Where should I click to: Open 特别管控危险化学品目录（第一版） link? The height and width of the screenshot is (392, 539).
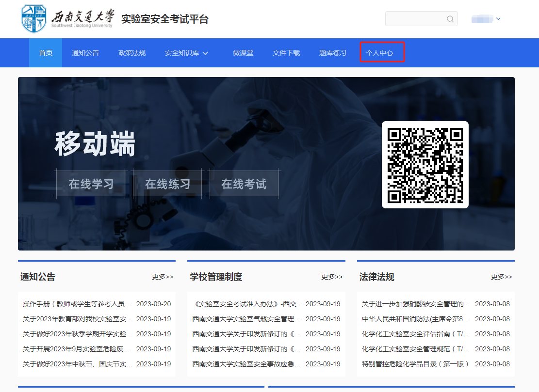[x=415, y=364]
